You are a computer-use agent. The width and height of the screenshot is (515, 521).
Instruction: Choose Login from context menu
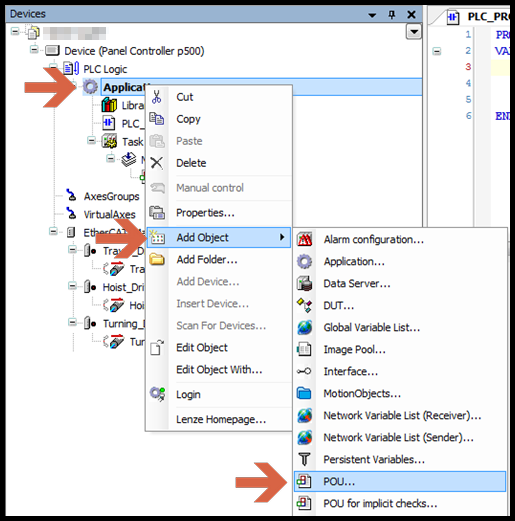click(219, 394)
